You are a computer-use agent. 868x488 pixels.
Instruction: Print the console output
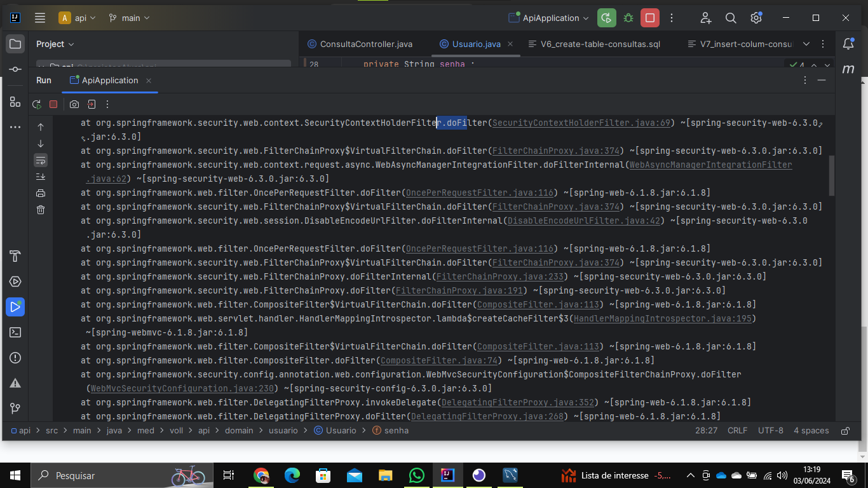coord(41,193)
